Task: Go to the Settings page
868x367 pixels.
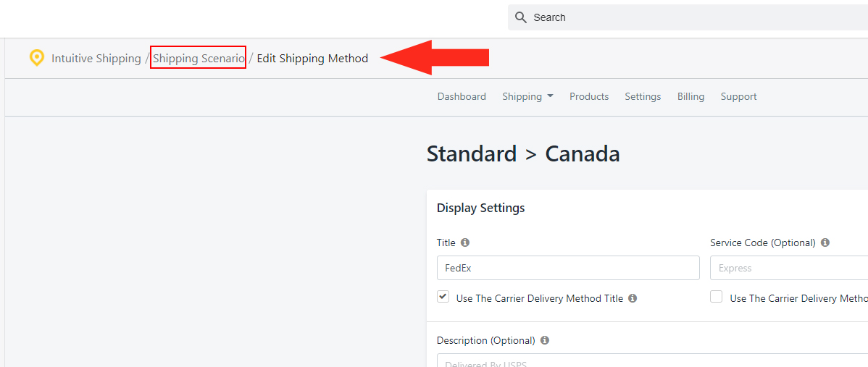Action: click(x=643, y=97)
